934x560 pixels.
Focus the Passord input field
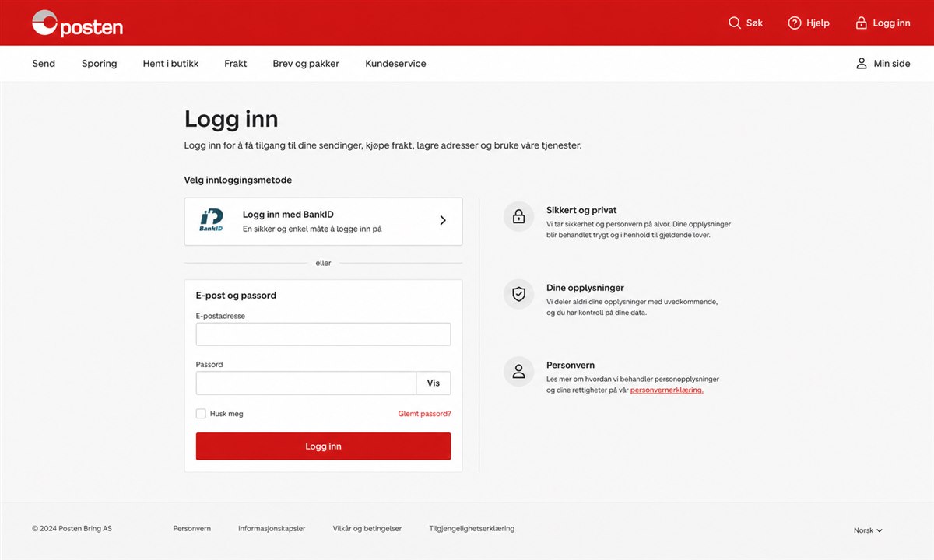pyautogui.click(x=306, y=383)
